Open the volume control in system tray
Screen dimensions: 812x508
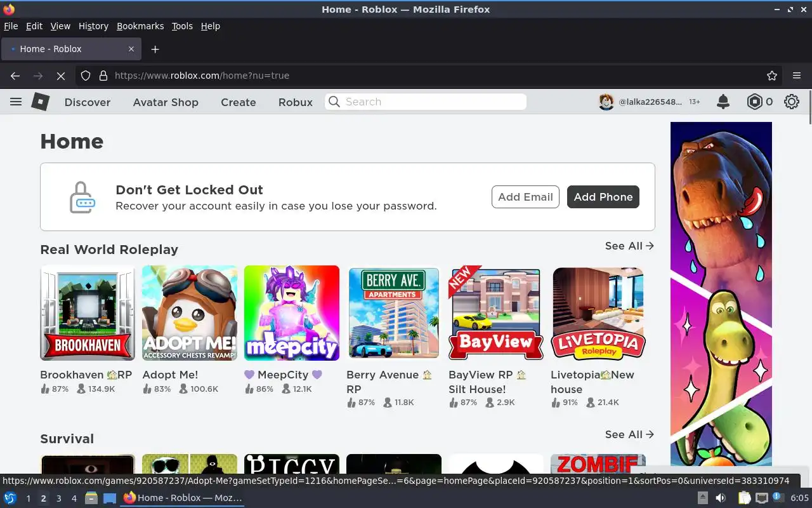(x=721, y=498)
